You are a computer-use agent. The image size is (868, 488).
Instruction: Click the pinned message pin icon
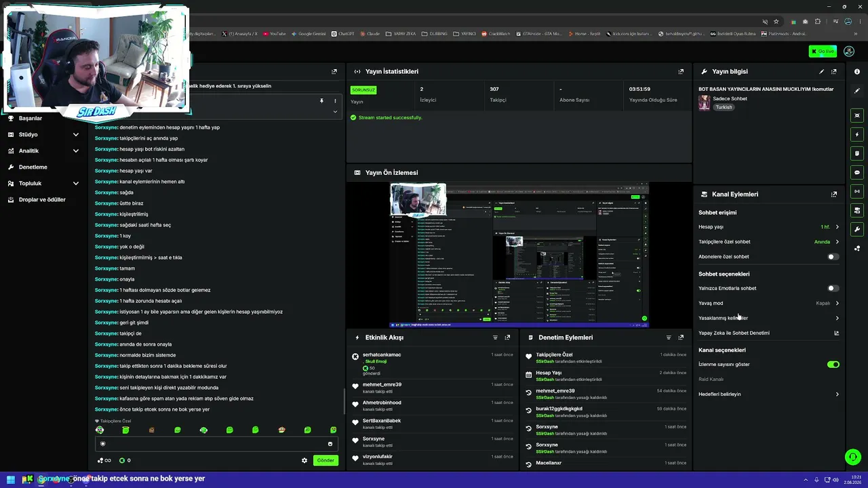tap(321, 101)
